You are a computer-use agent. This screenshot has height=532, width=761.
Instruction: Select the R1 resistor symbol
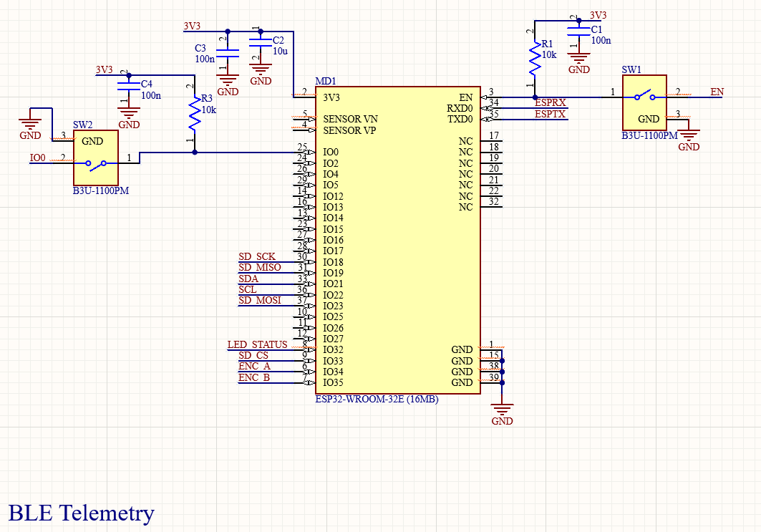534,58
